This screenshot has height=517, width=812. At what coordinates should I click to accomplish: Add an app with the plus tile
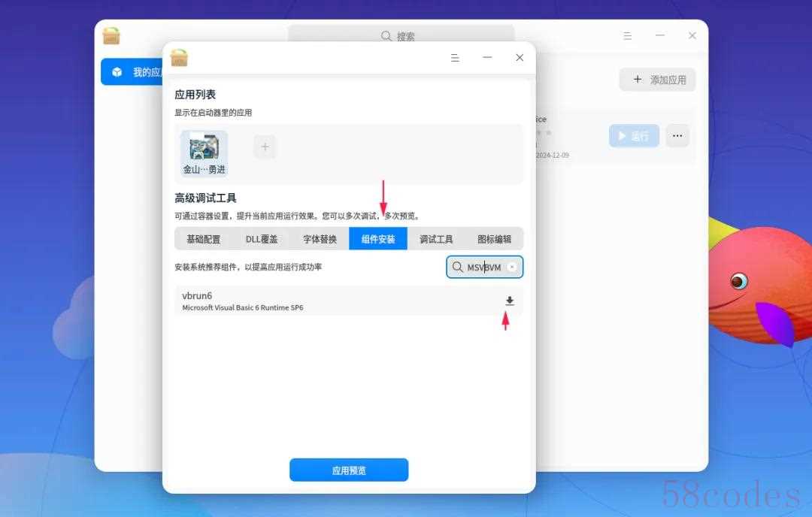tap(265, 147)
